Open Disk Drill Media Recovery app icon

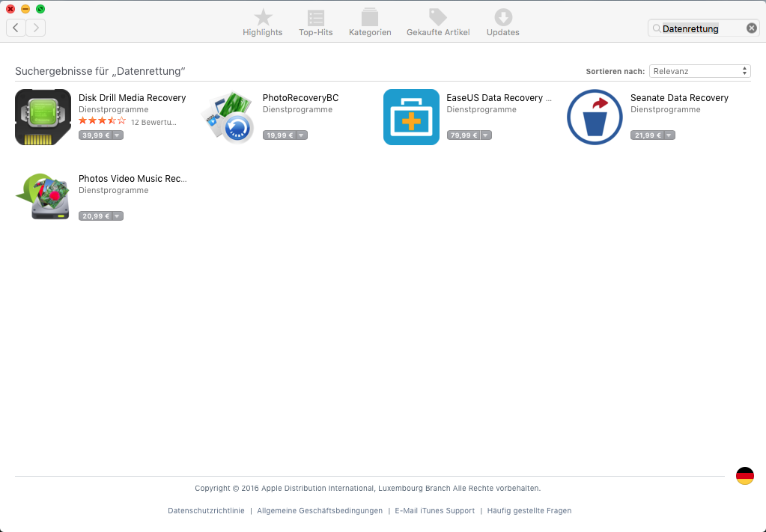43,117
